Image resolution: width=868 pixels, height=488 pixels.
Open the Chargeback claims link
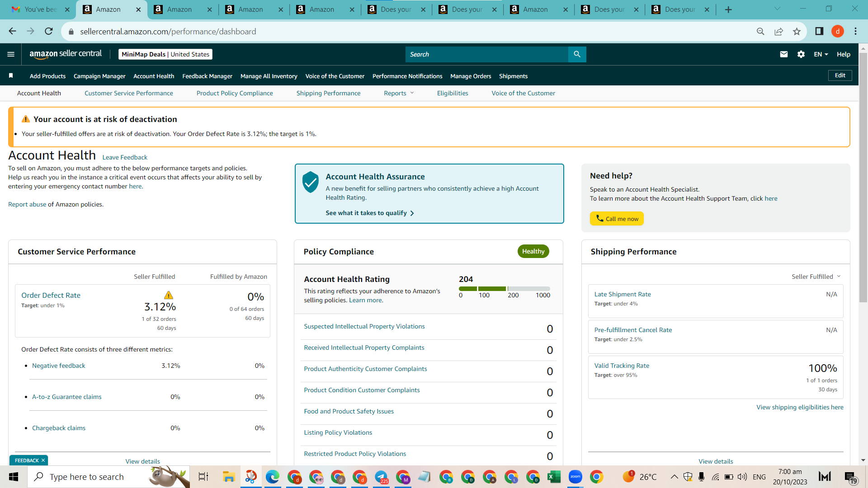[x=59, y=428]
